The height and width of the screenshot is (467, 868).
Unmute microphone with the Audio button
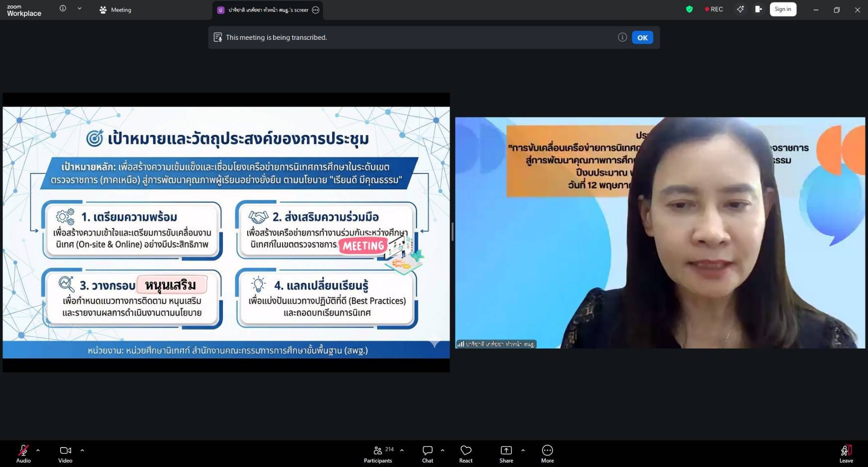[x=23, y=454]
